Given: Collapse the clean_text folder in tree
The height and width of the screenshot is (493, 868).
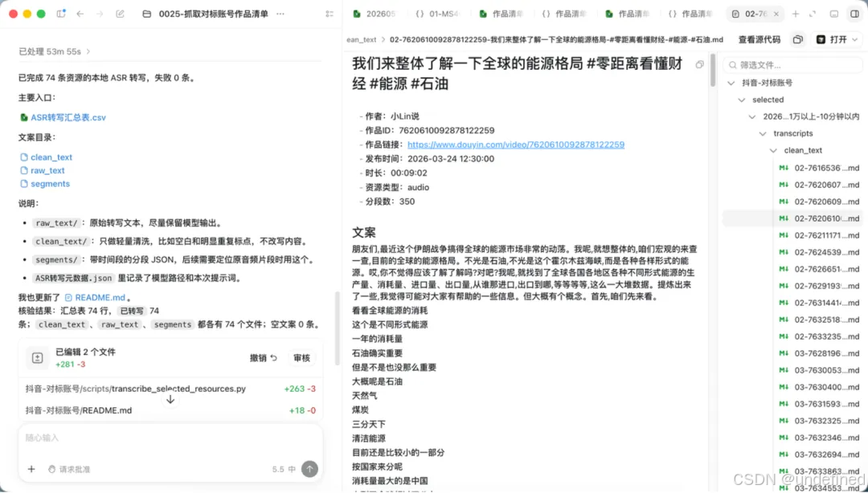Looking at the screenshot, I should click(773, 150).
